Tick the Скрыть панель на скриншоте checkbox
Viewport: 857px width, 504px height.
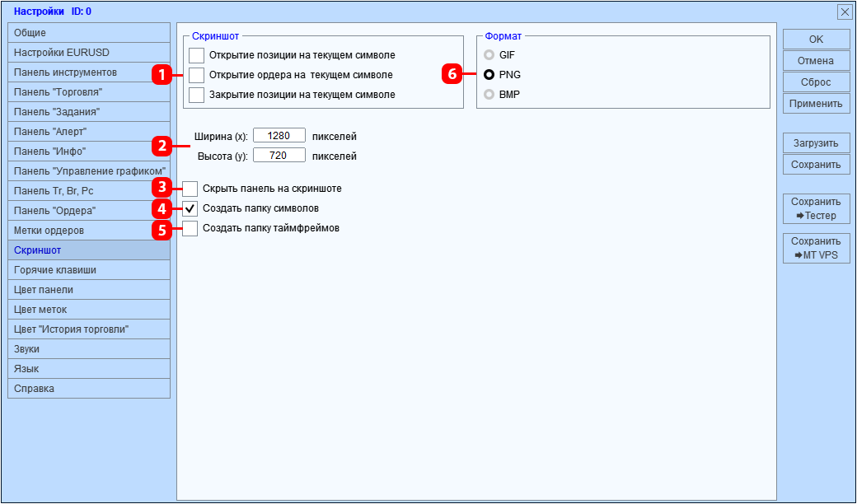[190, 189]
